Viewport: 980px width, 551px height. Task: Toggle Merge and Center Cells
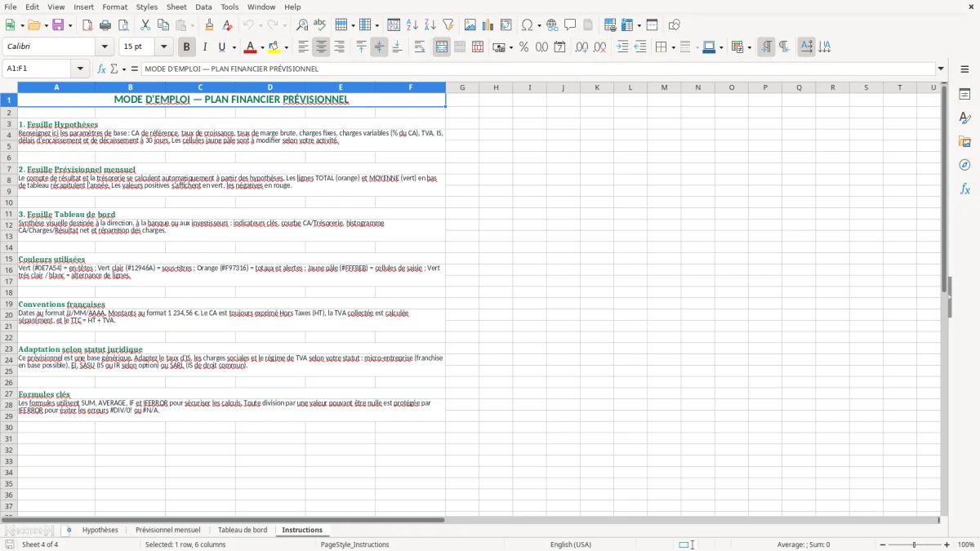click(x=442, y=47)
